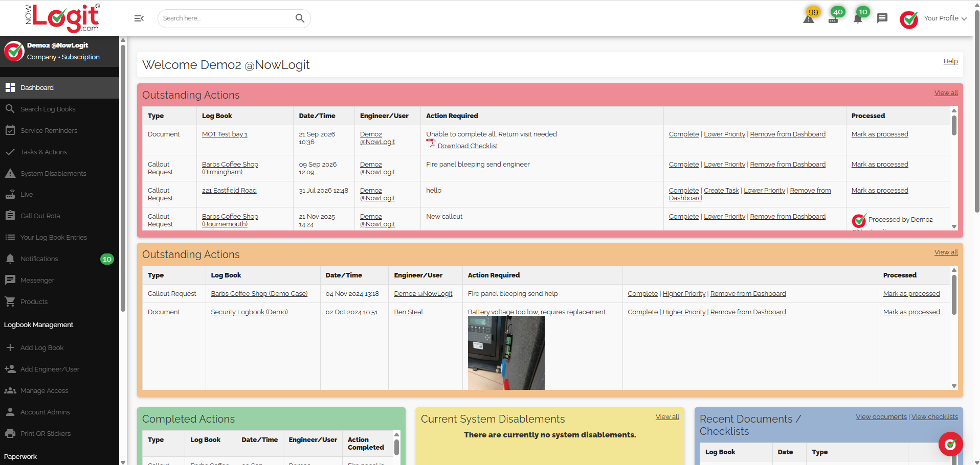Viewport: 980px width, 465px height.
Task: Click the Help link
Action: click(x=950, y=61)
